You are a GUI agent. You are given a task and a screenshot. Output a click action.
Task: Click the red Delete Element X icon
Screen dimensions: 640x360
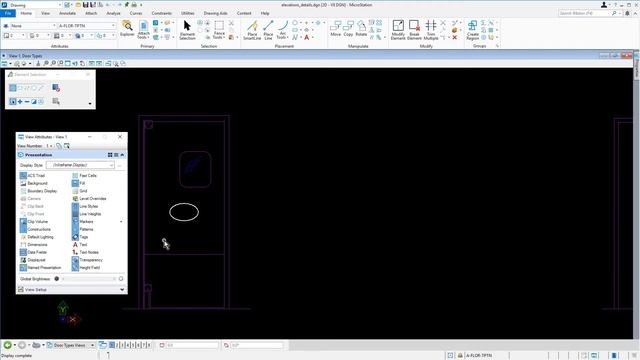click(x=455, y=38)
